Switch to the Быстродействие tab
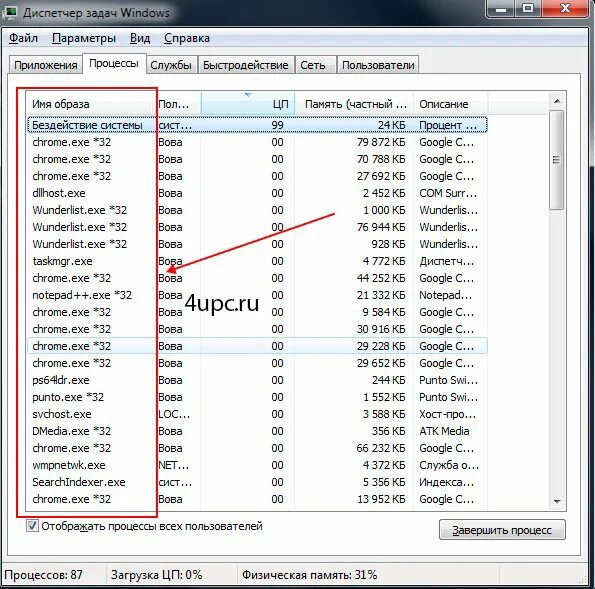Screen dimensions: 595x589 pyautogui.click(x=246, y=65)
